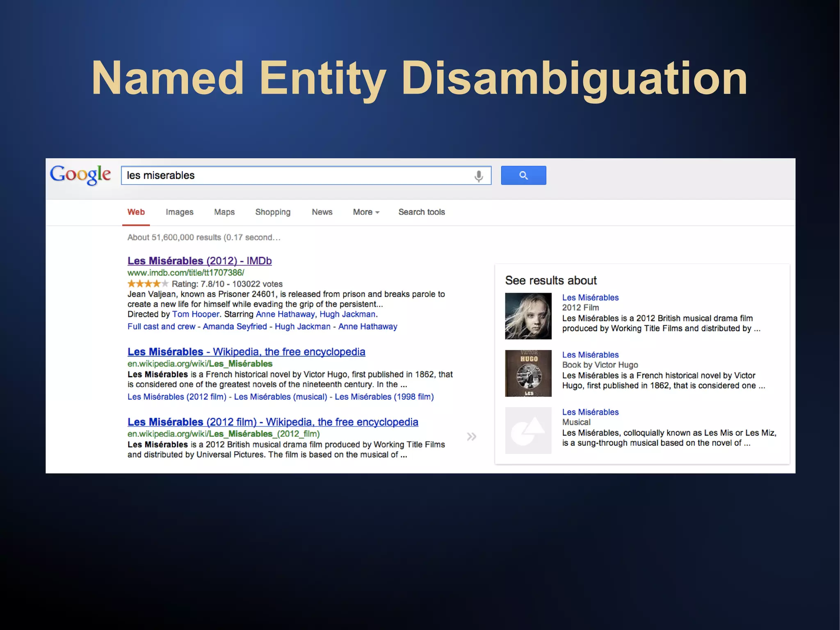Switch to the Maps tab
The width and height of the screenshot is (840, 630).
tap(224, 212)
